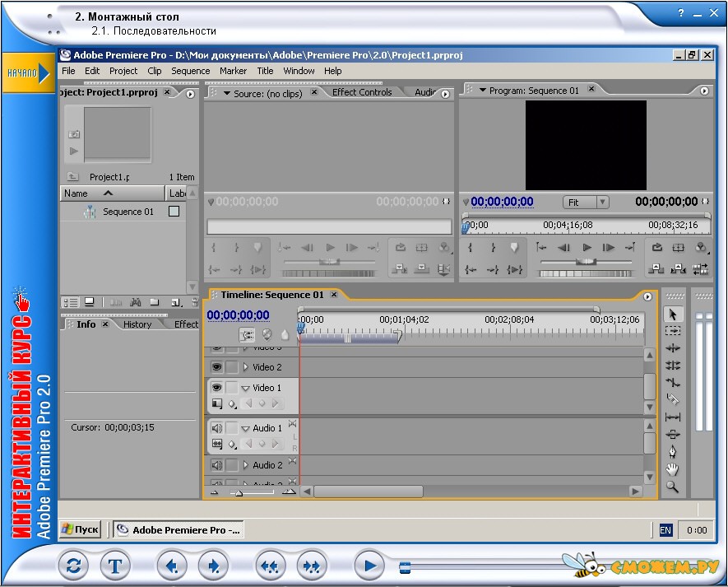Click Go to Out Point in Program monitor
The image size is (728, 587).
[493, 269]
